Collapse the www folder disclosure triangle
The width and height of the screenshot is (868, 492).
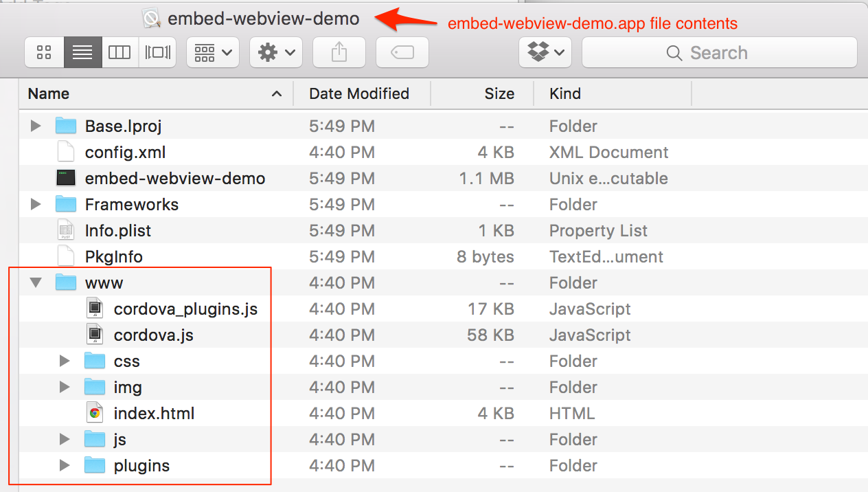click(36, 282)
